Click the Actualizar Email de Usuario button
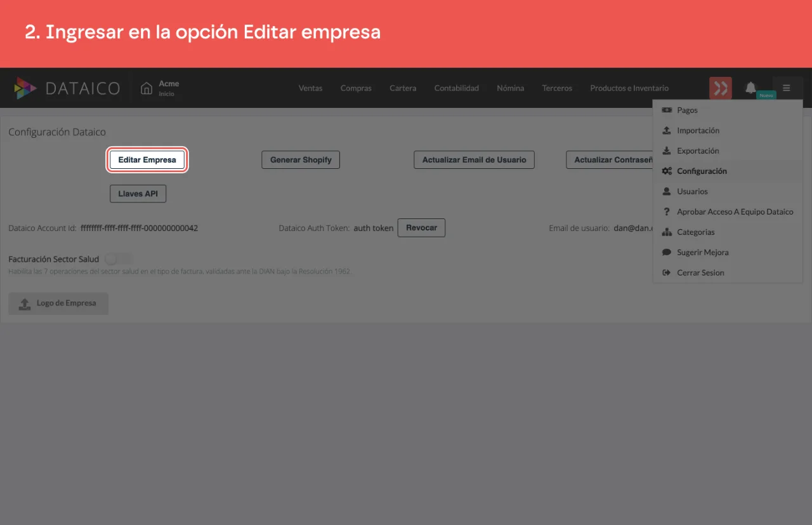The width and height of the screenshot is (812, 525). coord(474,160)
